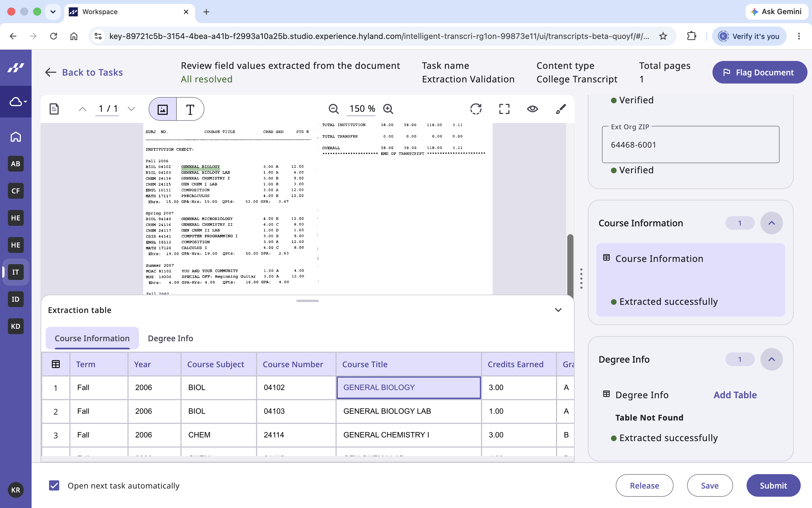Flag the document
This screenshot has height=508, width=812.
tap(760, 72)
